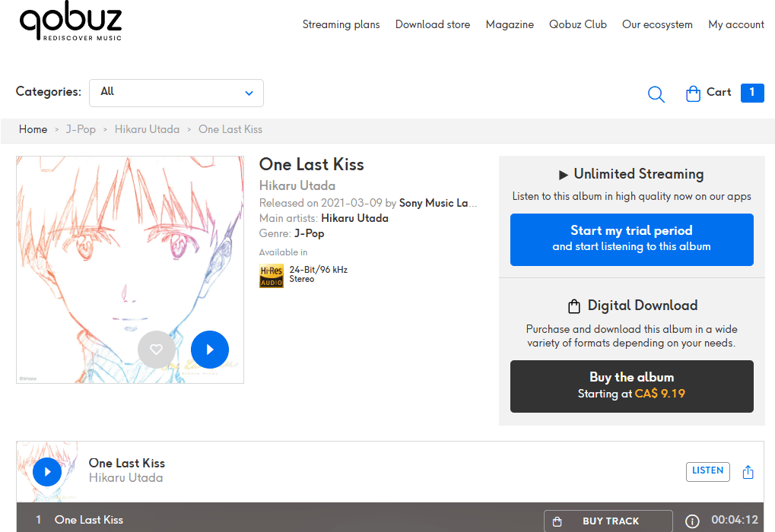775x532 pixels.
Task: Click Start my trial period button
Action: (x=631, y=239)
